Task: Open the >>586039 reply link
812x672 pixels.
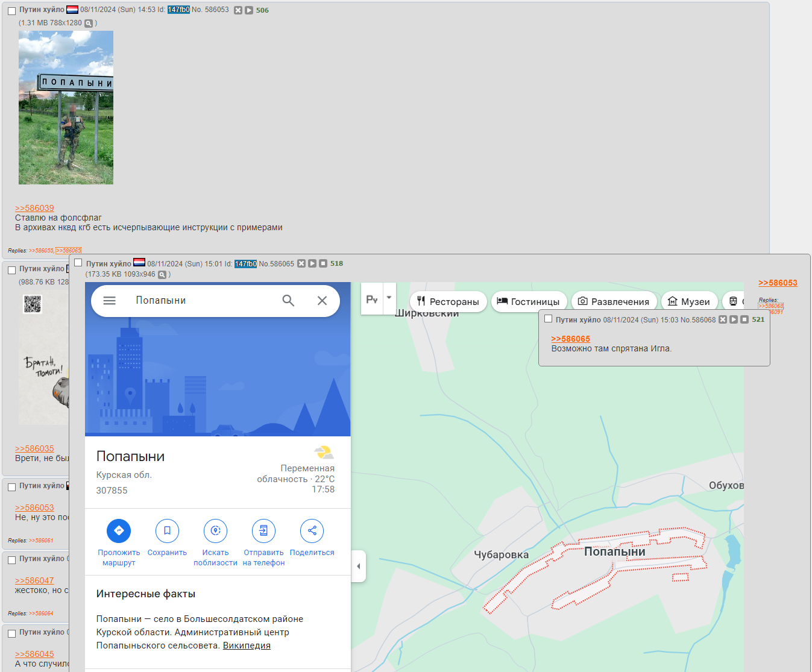Action: pos(34,208)
